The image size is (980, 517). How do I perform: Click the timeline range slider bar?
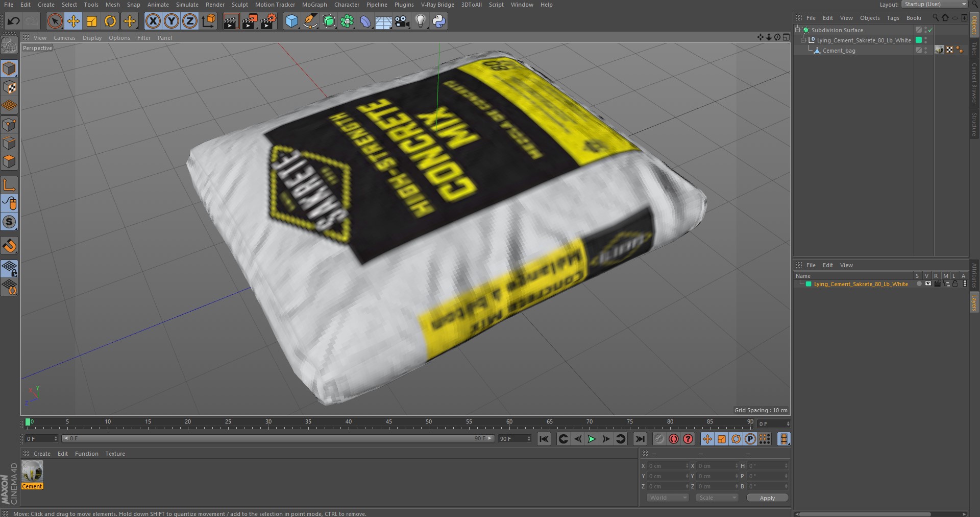click(278, 438)
